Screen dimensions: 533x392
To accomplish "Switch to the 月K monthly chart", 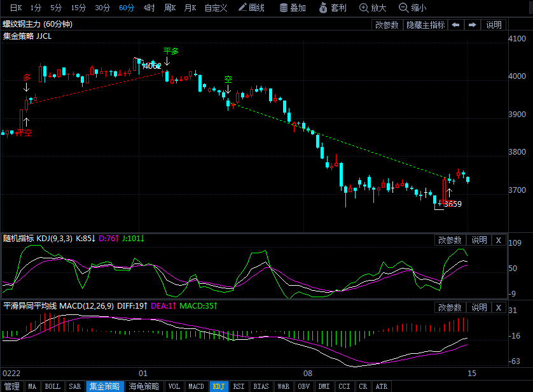I will (190, 8).
